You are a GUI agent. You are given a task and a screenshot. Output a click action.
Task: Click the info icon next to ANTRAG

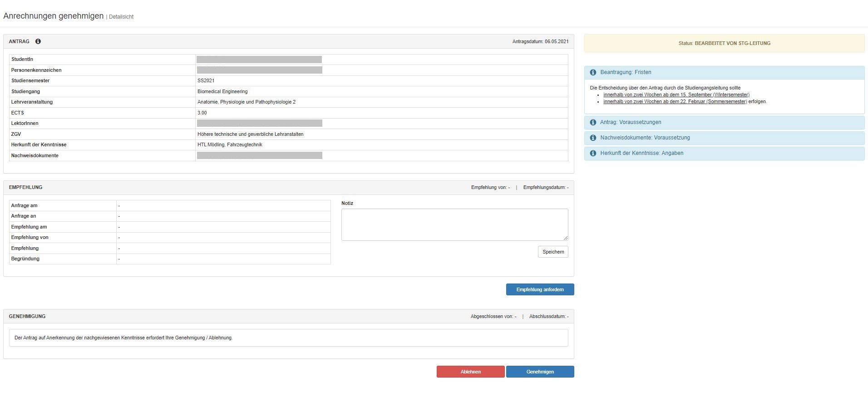click(x=38, y=41)
